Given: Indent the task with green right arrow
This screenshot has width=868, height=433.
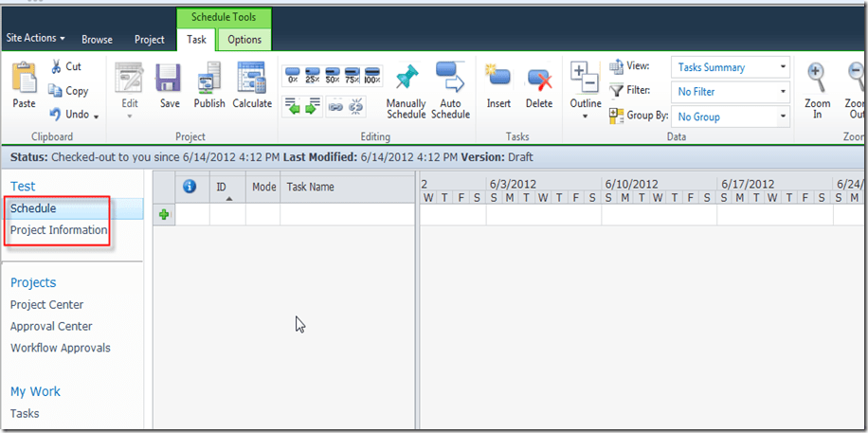Looking at the screenshot, I should [x=313, y=108].
